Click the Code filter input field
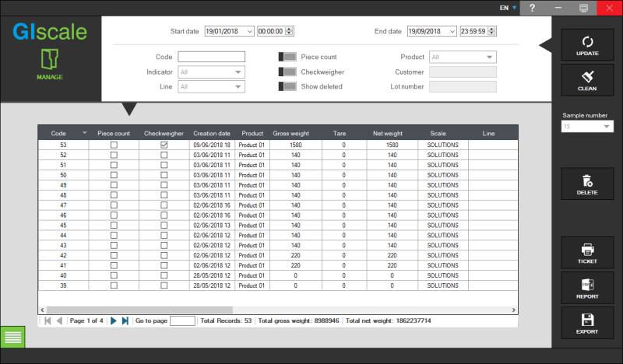The image size is (623, 364). (211, 57)
